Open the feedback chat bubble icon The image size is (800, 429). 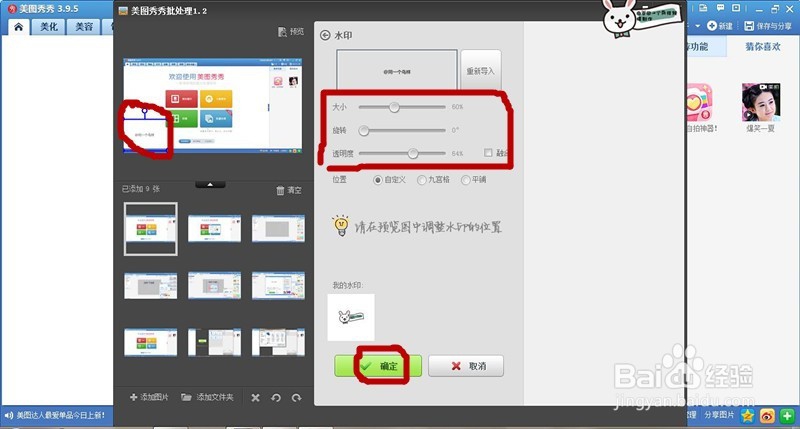720,8
